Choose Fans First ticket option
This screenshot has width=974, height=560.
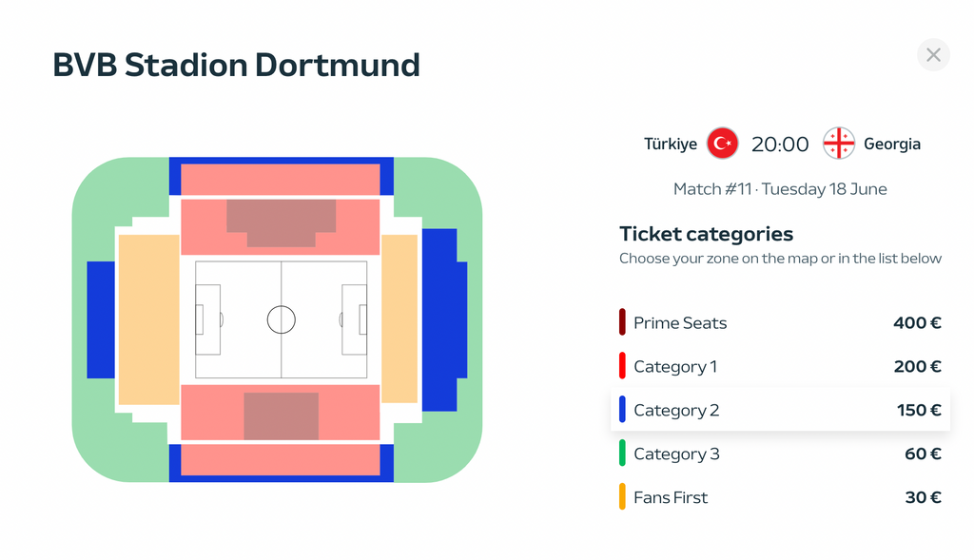click(780, 497)
